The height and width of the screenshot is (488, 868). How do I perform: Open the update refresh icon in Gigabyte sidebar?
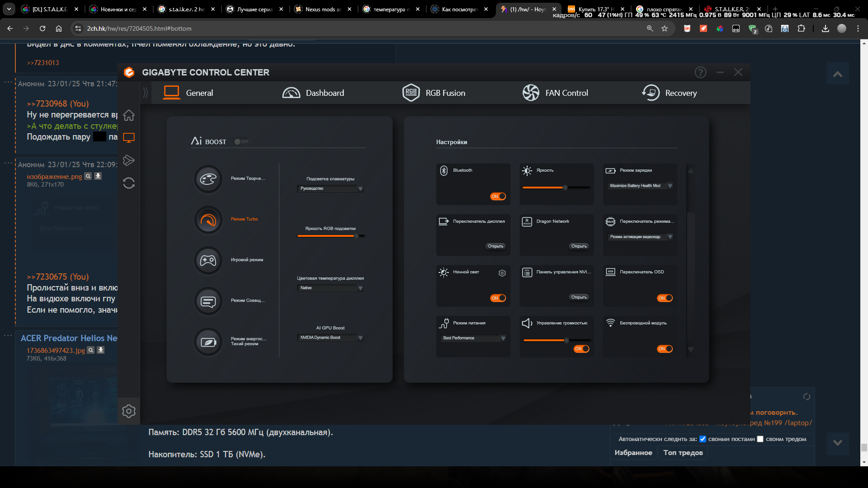(129, 183)
